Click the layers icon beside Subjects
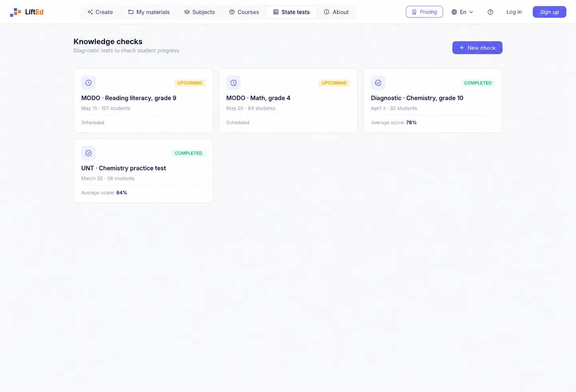 click(x=187, y=12)
